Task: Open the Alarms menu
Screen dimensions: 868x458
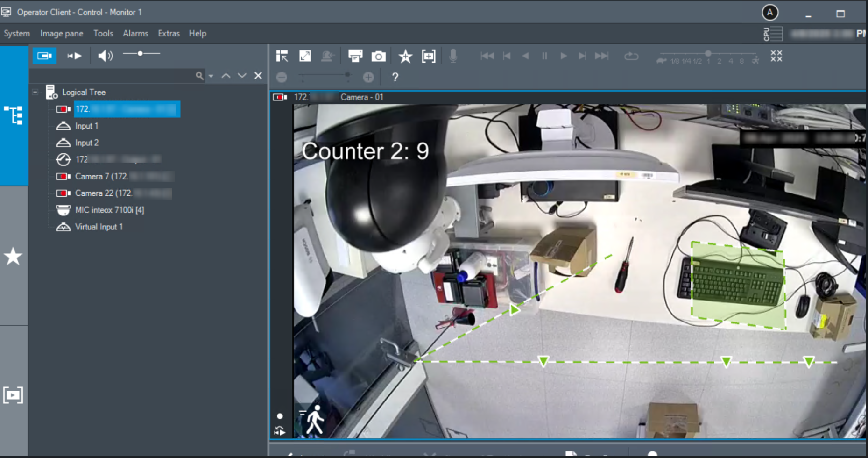Action: pyautogui.click(x=135, y=33)
